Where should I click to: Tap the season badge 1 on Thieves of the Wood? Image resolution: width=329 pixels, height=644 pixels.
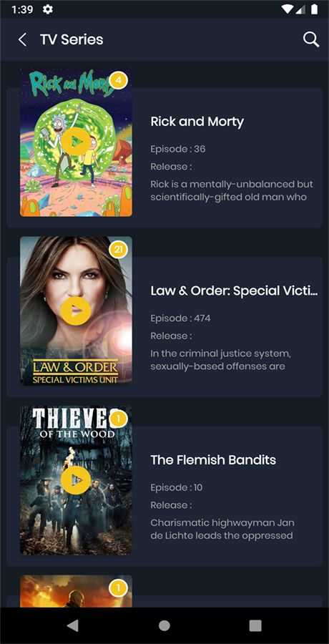[118, 419]
